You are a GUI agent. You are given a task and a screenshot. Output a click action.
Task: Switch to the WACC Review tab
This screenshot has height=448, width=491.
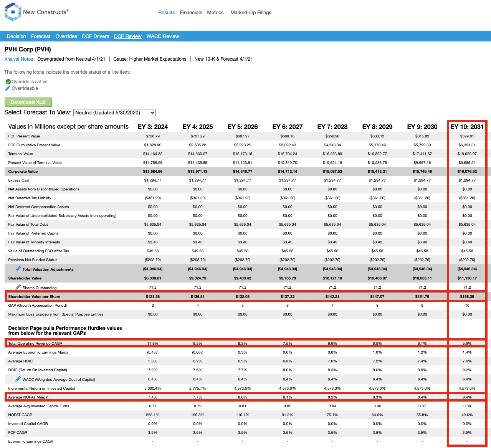[163, 36]
